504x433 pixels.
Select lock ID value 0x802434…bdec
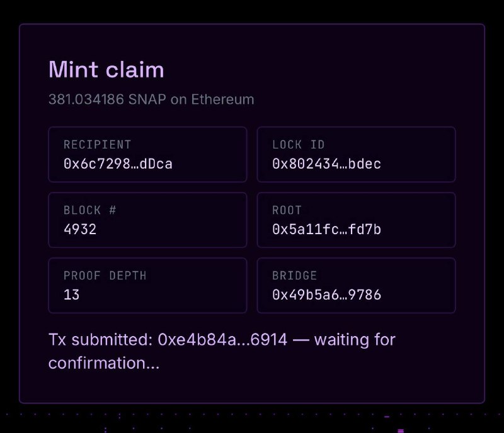(x=326, y=164)
